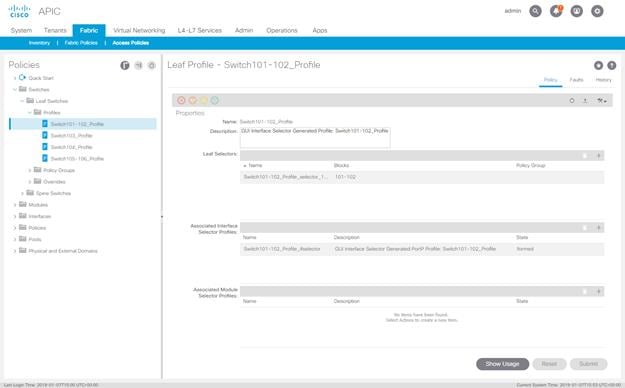Click first dark icon in Policies panel header

coord(125,65)
